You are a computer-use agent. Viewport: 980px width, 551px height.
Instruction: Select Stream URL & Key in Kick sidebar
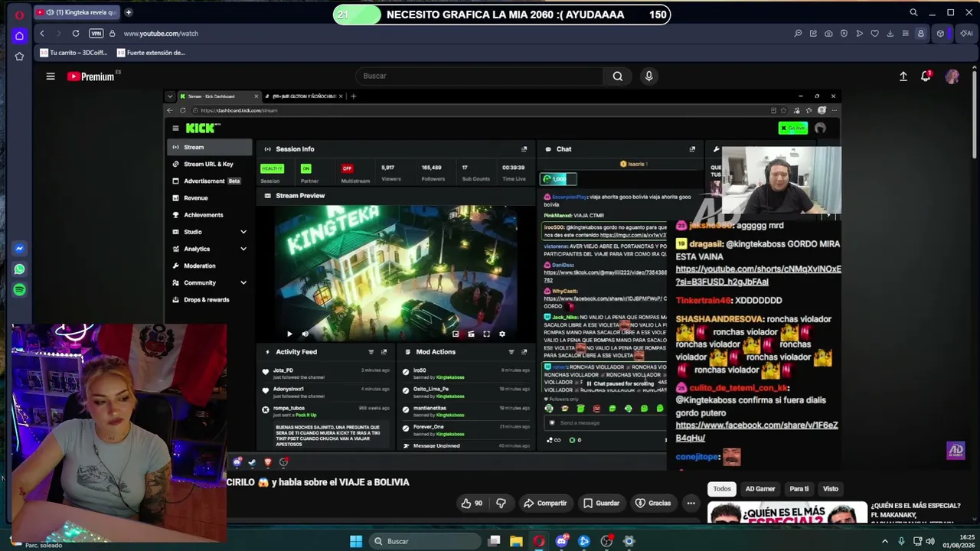(x=210, y=164)
